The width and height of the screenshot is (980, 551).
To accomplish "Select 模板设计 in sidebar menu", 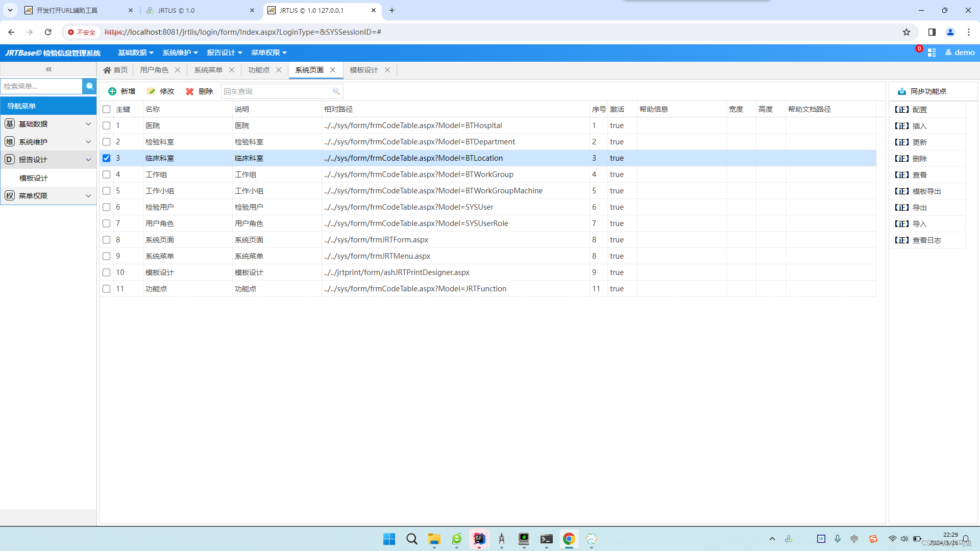I will tap(34, 178).
